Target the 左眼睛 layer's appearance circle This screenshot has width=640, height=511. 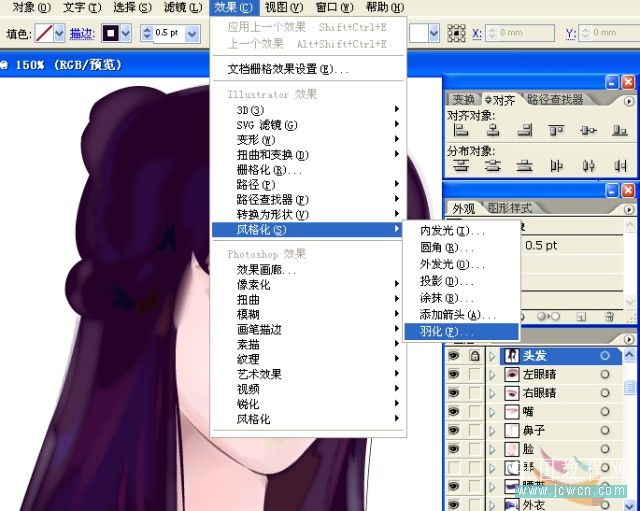coord(604,374)
